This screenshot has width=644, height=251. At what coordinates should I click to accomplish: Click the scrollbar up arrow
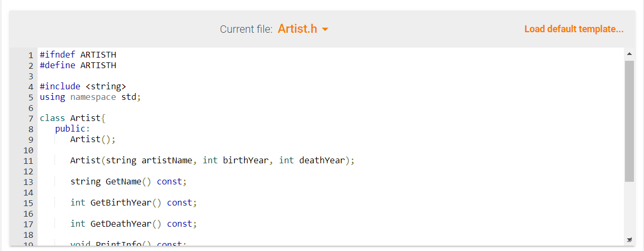(x=629, y=54)
